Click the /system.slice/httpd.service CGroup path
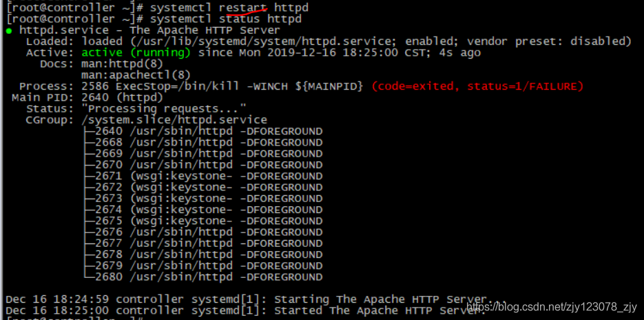 tap(174, 120)
